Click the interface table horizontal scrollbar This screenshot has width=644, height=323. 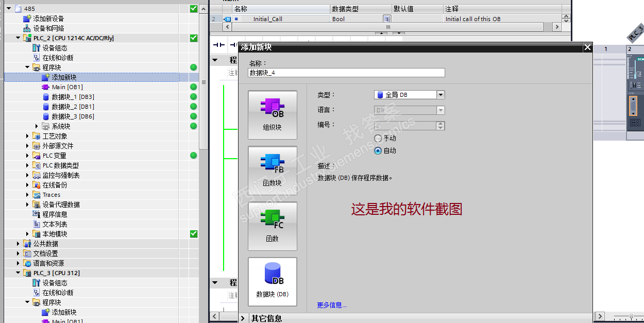(x=387, y=27)
